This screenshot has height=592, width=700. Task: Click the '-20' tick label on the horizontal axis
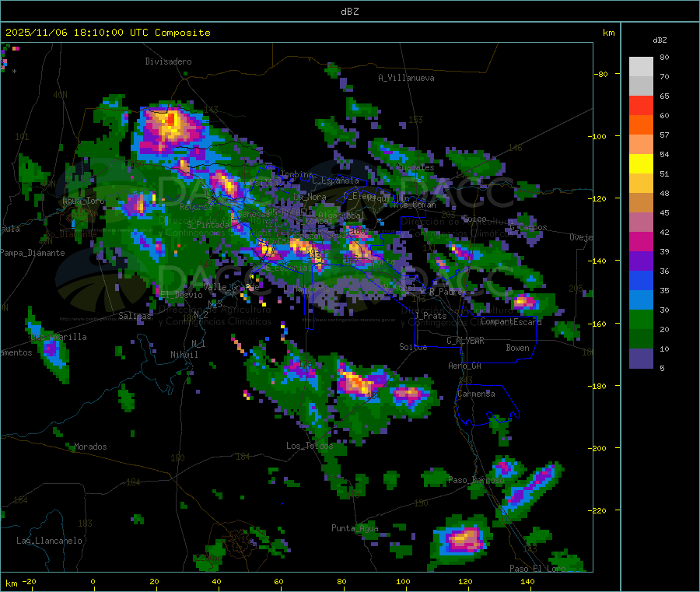[x=30, y=581]
